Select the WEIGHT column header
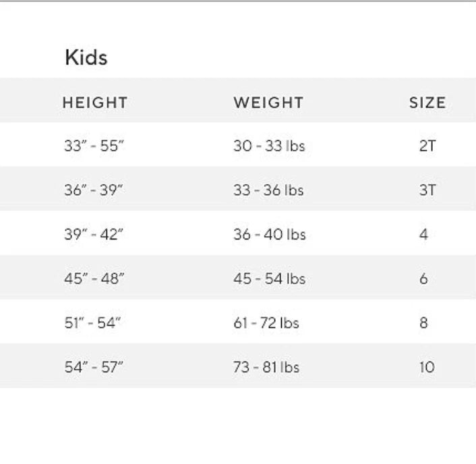Screen dimensions: 476x464 pyautogui.click(x=268, y=103)
